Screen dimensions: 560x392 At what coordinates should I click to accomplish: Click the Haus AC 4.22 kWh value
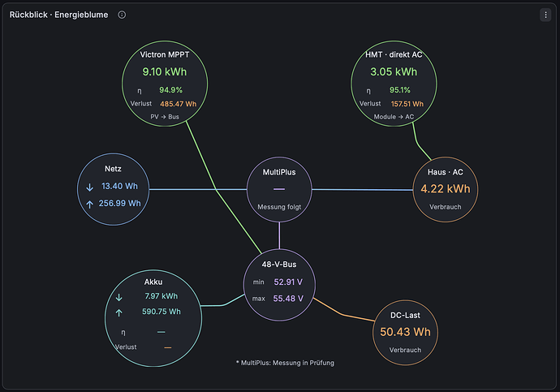coord(446,188)
